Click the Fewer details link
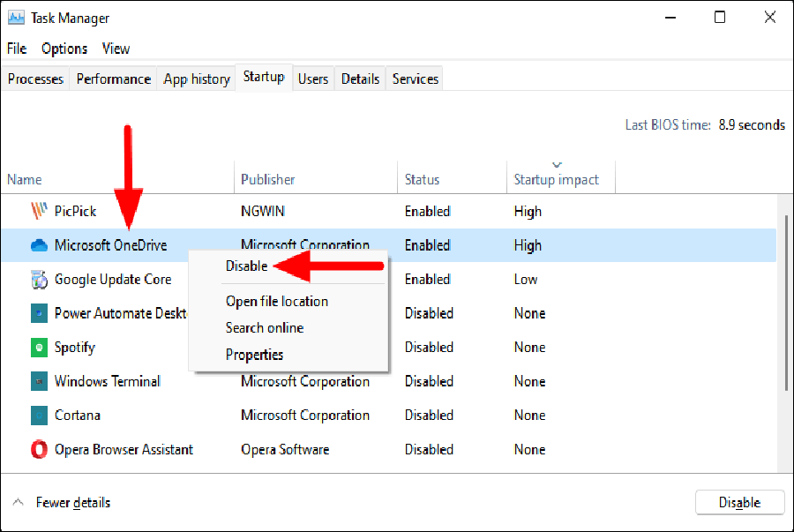 tap(73, 502)
